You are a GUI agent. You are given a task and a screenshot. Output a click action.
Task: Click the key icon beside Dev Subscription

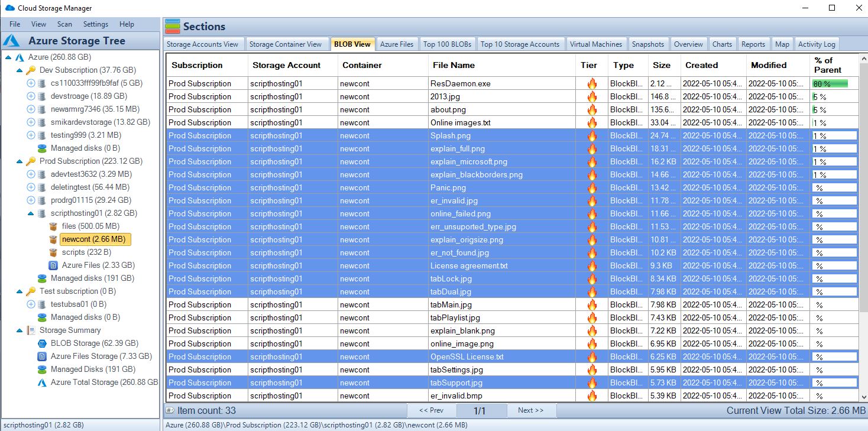31,70
